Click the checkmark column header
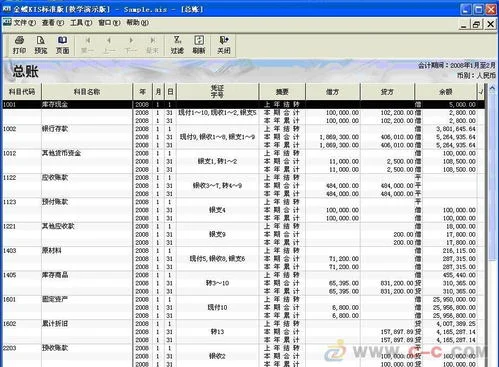 click(x=481, y=92)
